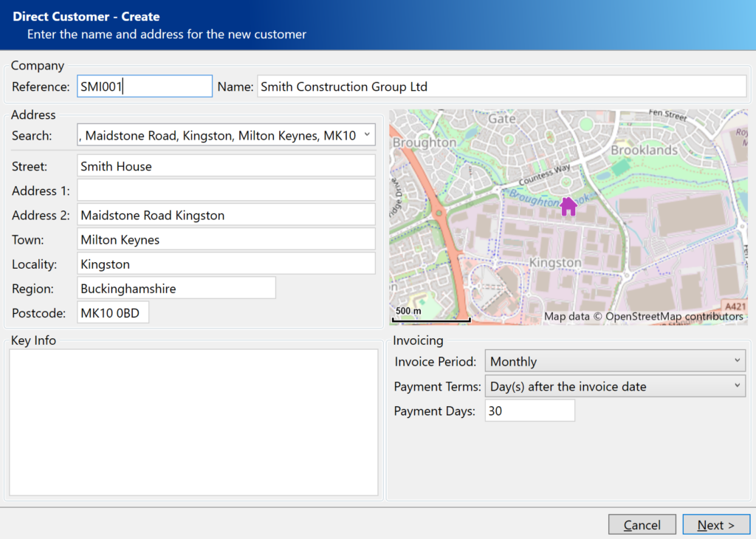This screenshot has width=756, height=539.
Task: Click the Payment Days field
Action: click(x=529, y=411)
